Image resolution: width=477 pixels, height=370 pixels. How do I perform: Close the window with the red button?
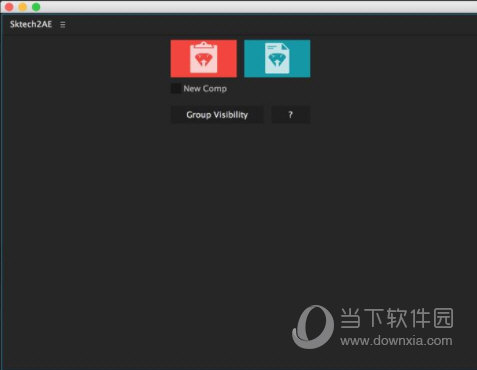click(9, 7)
